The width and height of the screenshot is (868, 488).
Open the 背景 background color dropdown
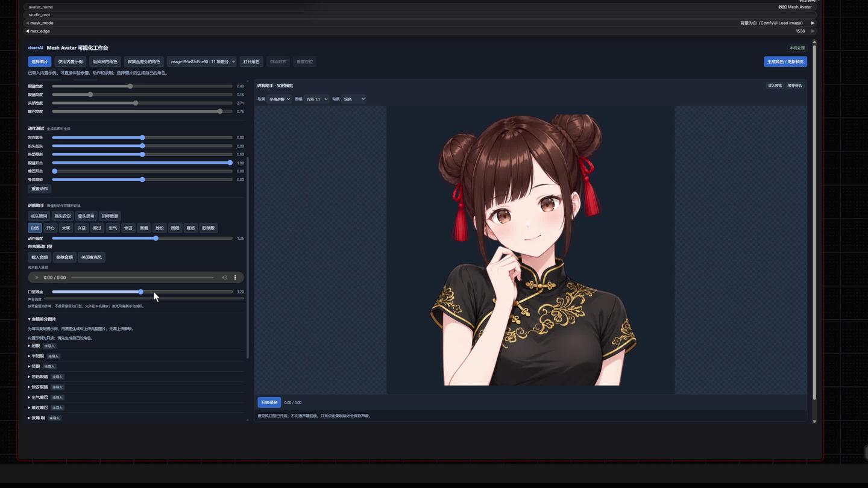[x=354, y=99]
